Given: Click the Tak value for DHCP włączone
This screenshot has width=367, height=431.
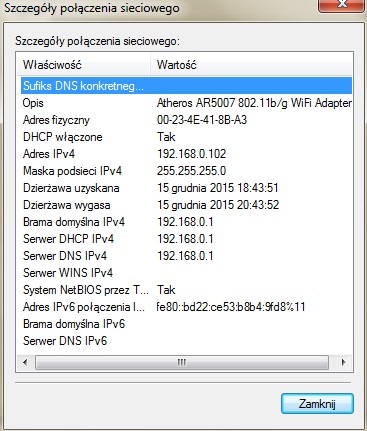Looking at the screenshot, I should pos(166,137).
